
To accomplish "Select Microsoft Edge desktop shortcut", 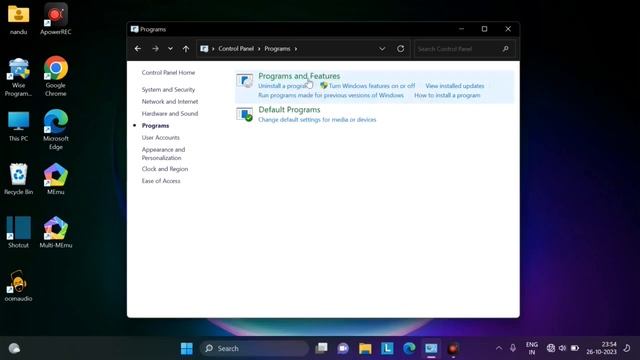I will [x=56, y=130].
